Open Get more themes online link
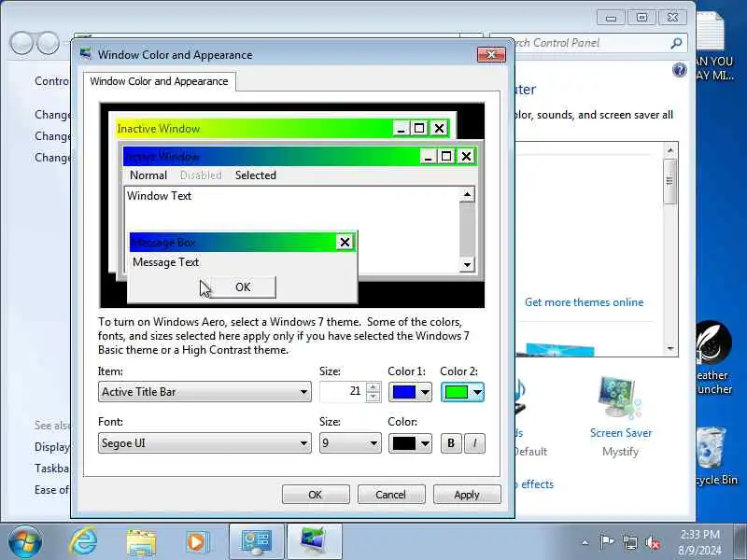Screen dimensions: 747x560 [x=585, y=302]
